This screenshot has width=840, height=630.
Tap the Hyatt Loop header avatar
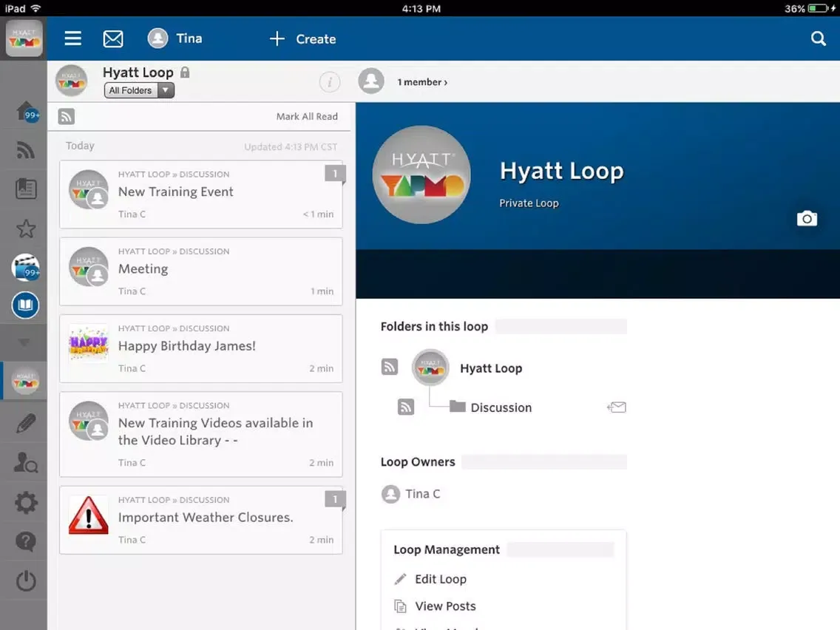pyautogui.click(x=71, y=81)
